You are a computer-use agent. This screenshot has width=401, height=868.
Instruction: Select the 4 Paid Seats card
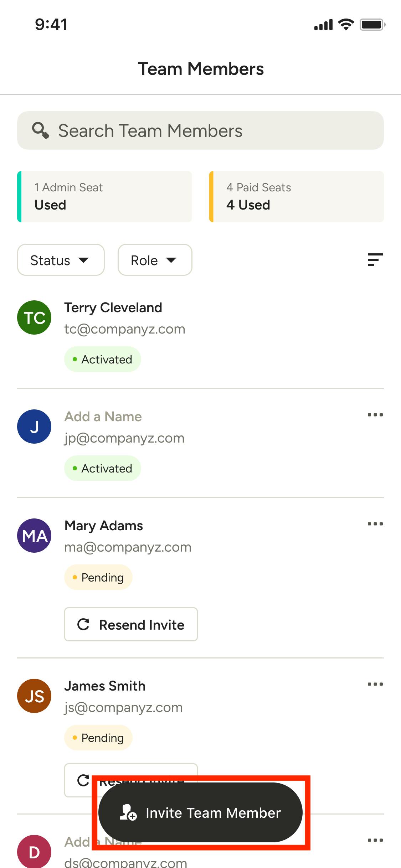(x=296, y=197)
